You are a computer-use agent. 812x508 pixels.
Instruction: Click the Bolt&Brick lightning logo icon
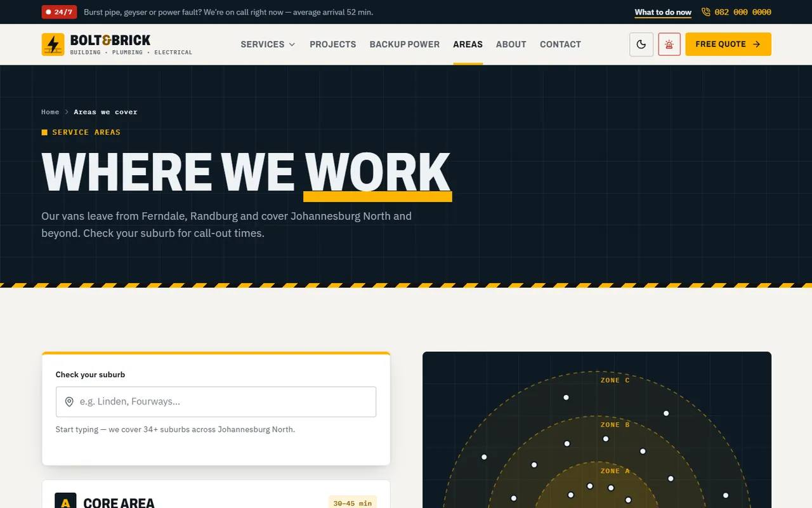click(x=53, y=44)
